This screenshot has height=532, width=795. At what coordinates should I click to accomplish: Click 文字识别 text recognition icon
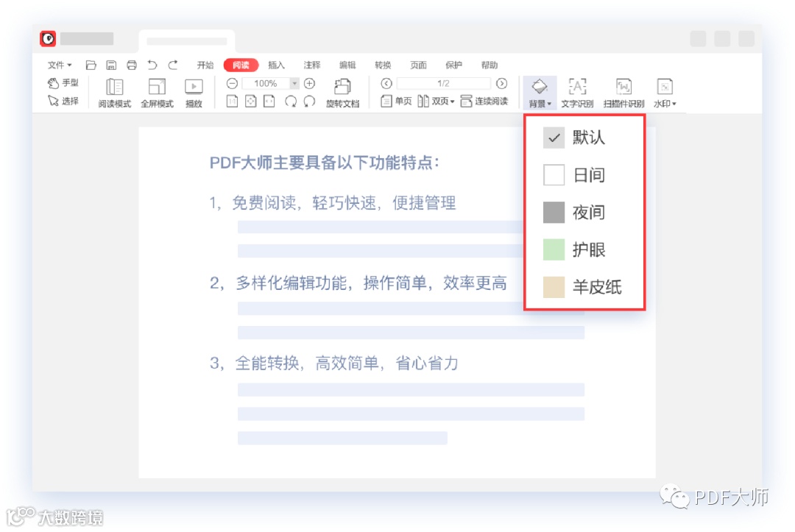(577, 93)
